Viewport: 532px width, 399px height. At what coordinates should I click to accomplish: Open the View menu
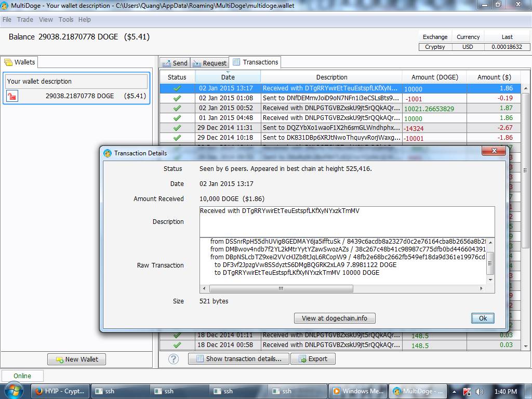[x=46, y=20]
